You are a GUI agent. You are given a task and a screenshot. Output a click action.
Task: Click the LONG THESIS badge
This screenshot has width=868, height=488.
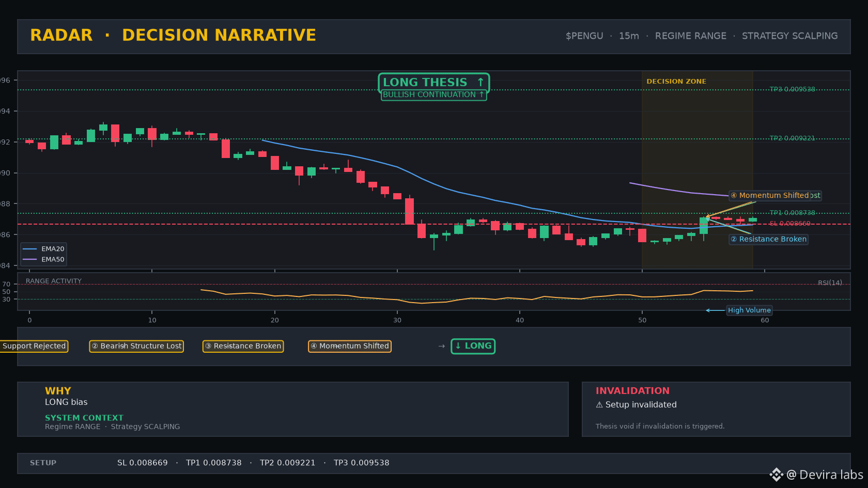(433, 83)
